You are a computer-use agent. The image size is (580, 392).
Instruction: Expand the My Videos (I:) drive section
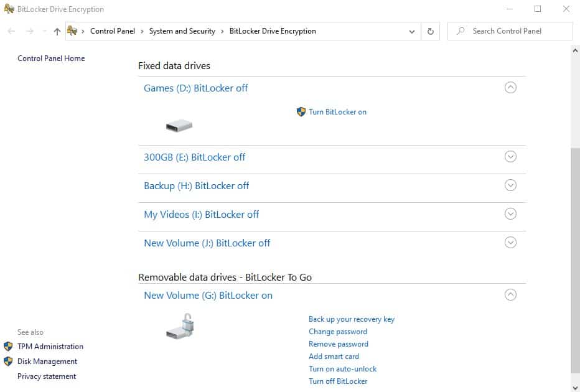(x=510, y=214)
